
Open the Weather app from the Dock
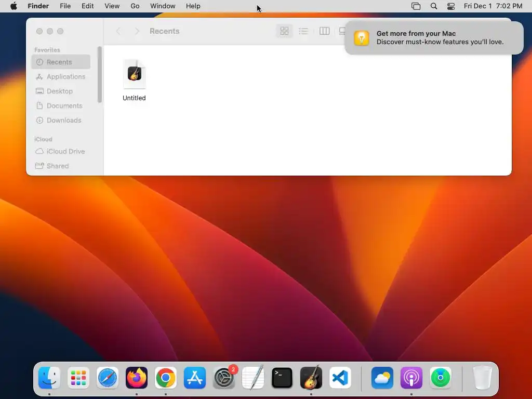pyautogui.click(x=382, y=378)
